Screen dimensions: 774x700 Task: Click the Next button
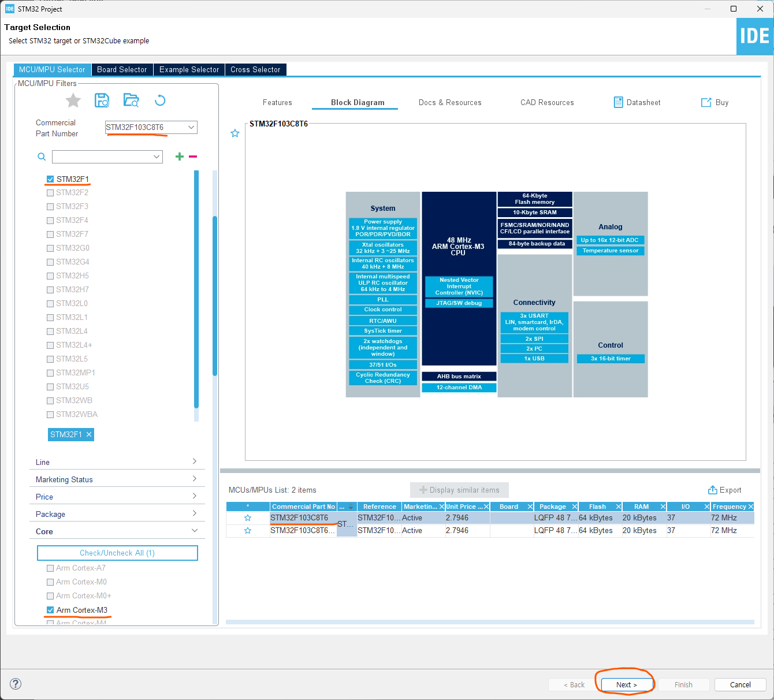click(627, 684)
